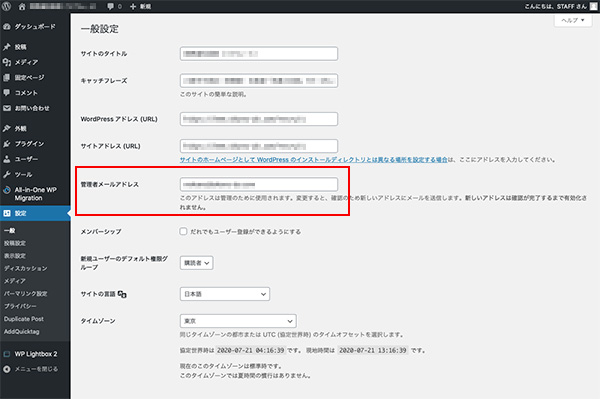Open the 東京 timezone dropdown
The height and width of the screenshot is (399, 600).
coord(238,321)
